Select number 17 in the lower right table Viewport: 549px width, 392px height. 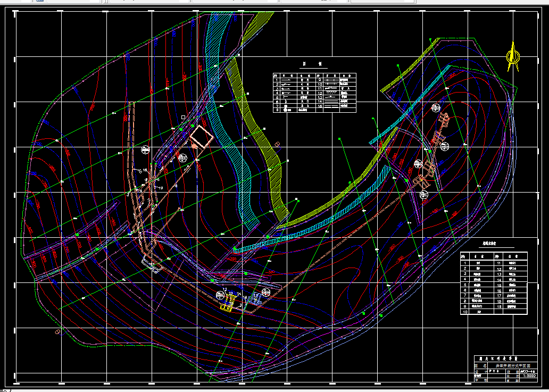point(500,295)
